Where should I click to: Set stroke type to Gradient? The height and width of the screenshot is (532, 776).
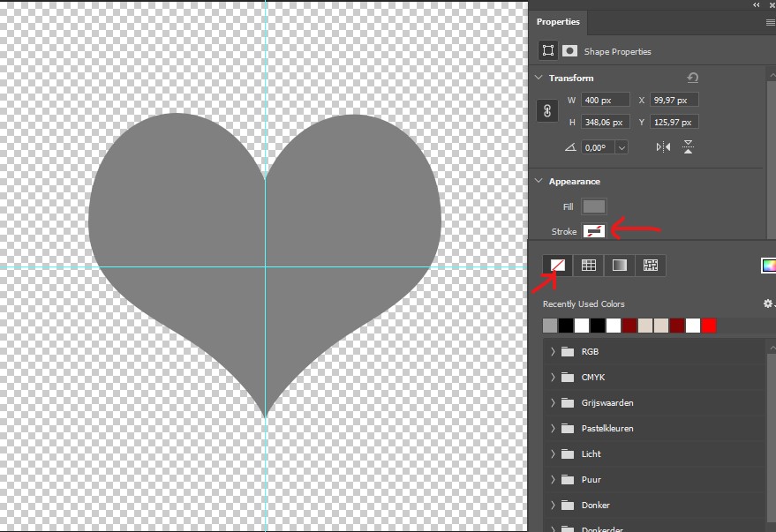(620, 266)
